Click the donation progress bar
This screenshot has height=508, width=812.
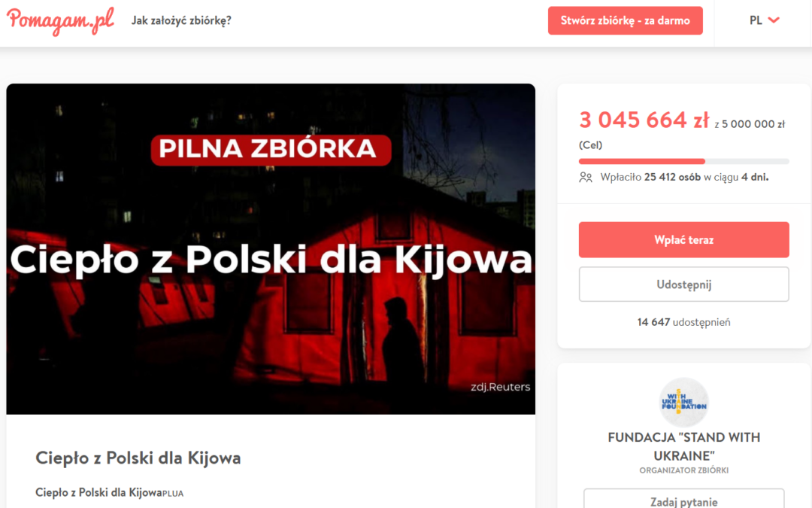(683, 161)
